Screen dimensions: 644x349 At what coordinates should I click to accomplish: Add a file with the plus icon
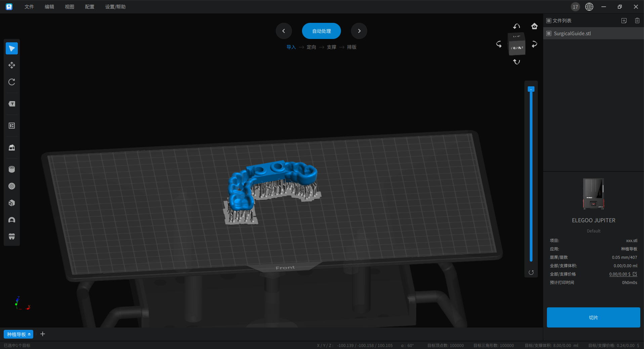624,20
